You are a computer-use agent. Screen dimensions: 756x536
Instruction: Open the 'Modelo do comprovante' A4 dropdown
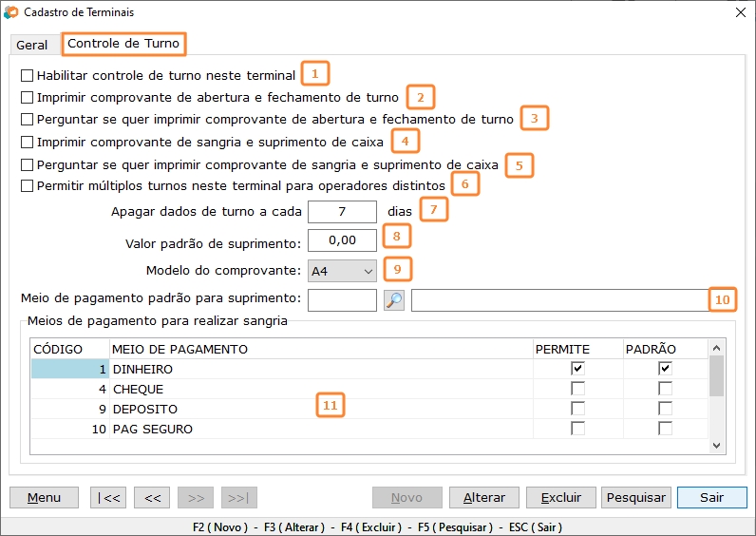tap(342, 271)
